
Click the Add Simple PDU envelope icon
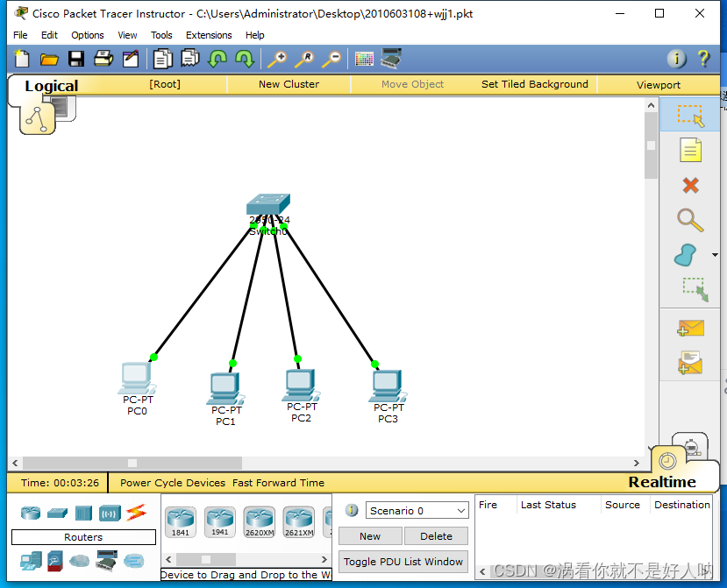point(690,328)
